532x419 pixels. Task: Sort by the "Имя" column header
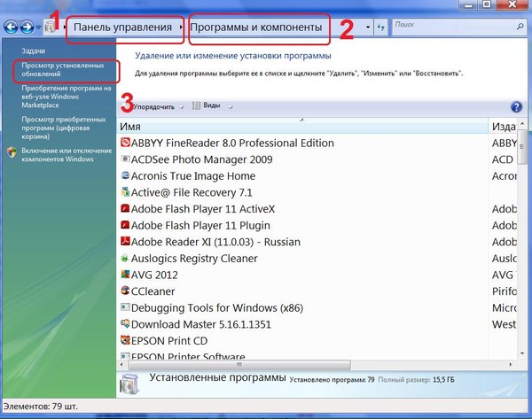point(302,127)
